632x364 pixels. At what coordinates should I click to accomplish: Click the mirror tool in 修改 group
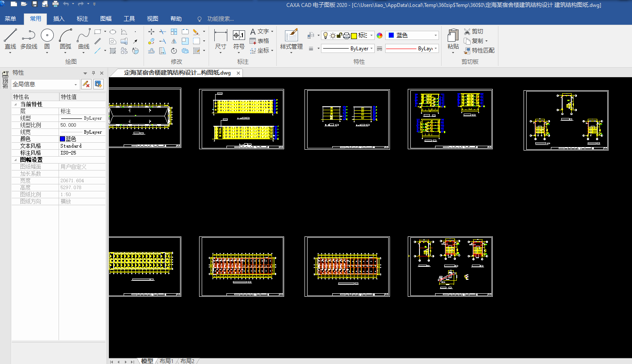click(174, 41)
